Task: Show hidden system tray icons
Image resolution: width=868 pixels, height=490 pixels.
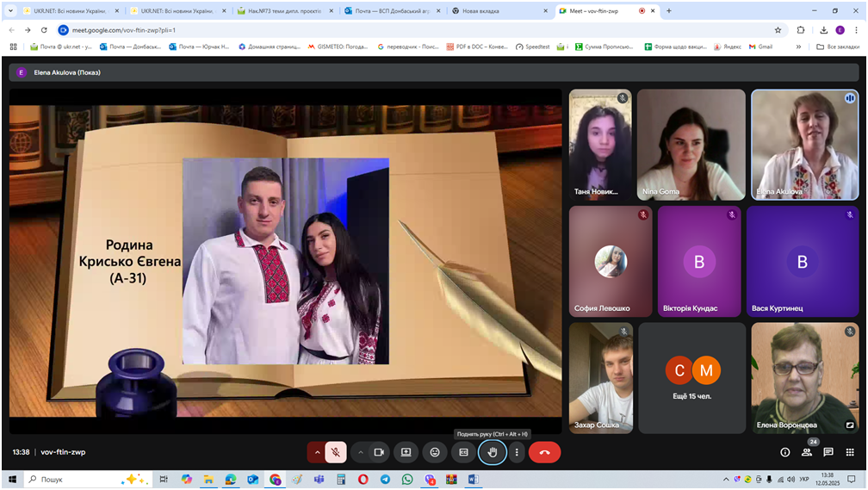Action: pos(726,480)
